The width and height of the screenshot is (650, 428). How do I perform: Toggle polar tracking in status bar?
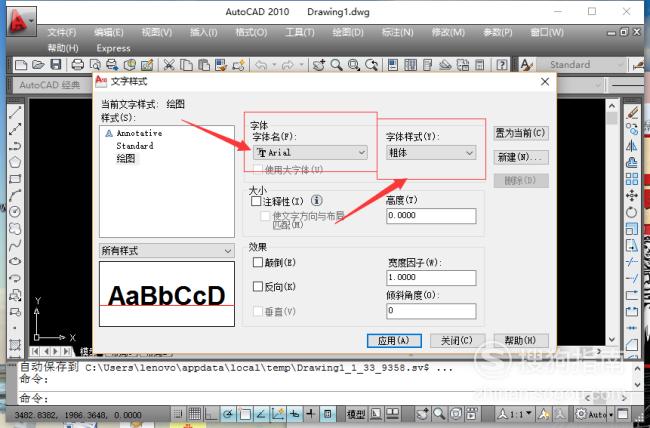(228, 414)
